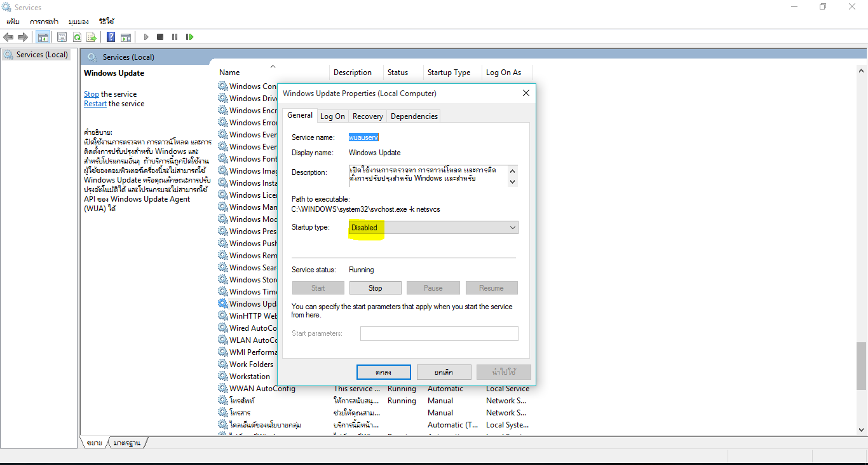The image size is (868, 465).
Task: Click the gear icon of Windows Upd row
Action: (222, 303)
